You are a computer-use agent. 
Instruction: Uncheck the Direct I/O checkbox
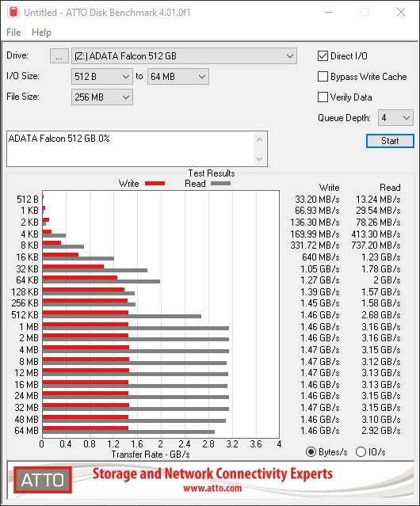tap(323, 56)
